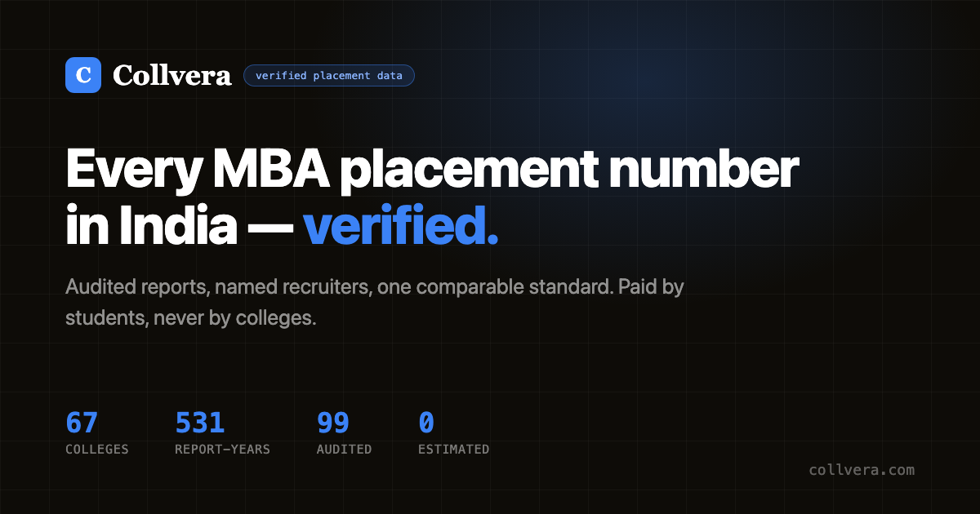Open the collvera.com link
The width and height of the screenshot is (980, 514).
tap(862, 470)
